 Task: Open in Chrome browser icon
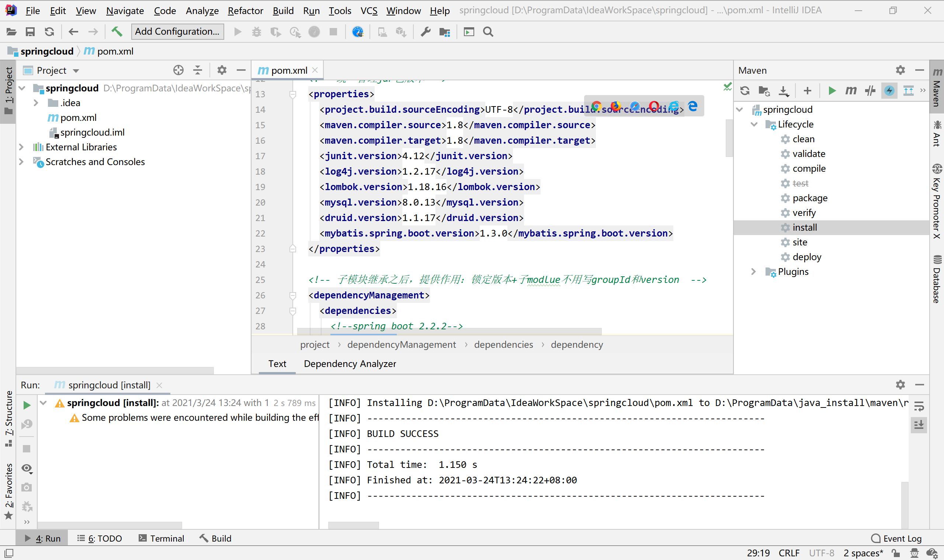tap(597, 106)
